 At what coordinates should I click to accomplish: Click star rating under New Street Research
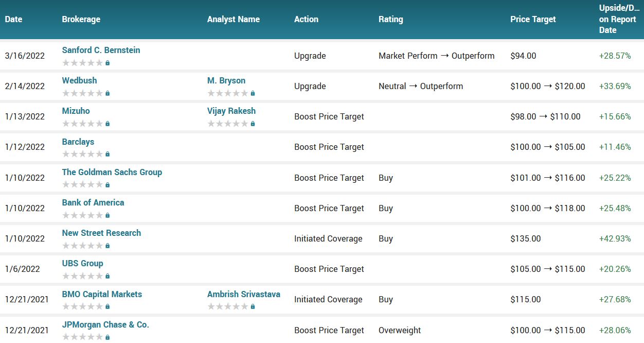pos(82,246)
